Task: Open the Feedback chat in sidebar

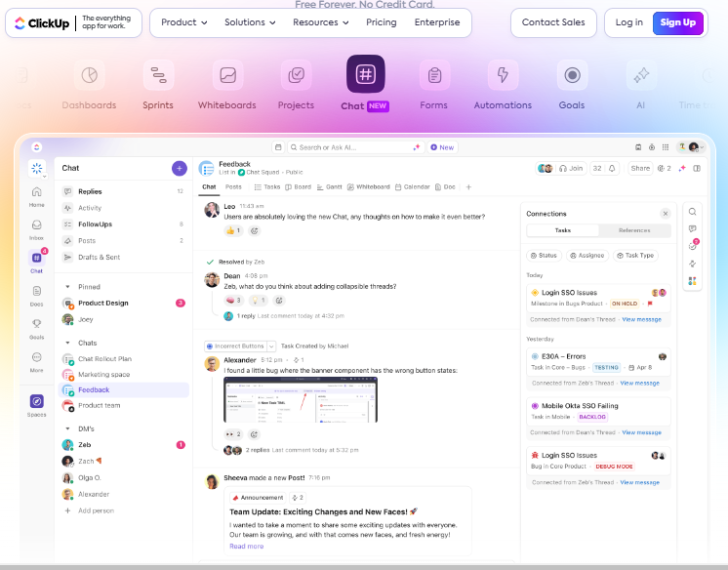Action: [x=125, y=390]
